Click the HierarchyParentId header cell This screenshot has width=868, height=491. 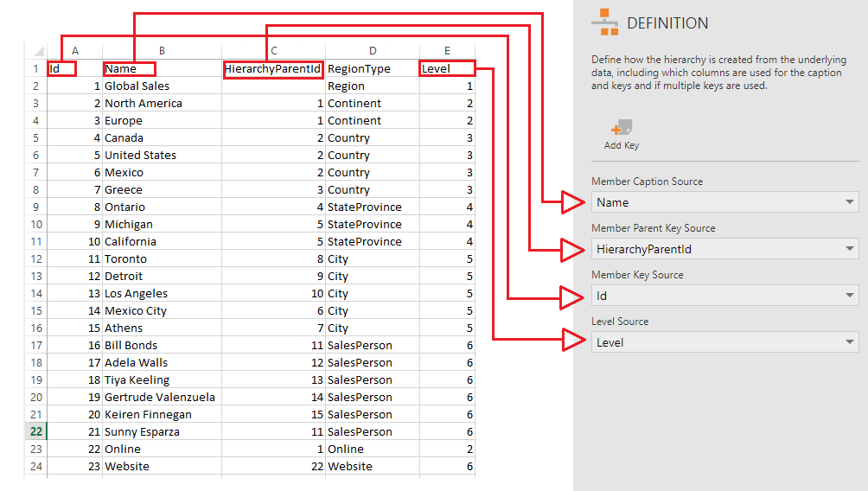273,69
